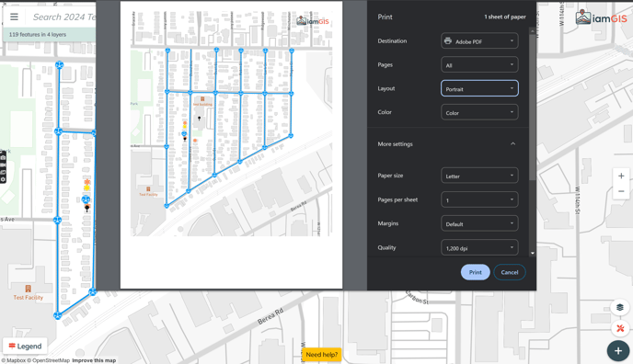633x364 pixels.
Task: Open the red tools icon button
Action: pyautogui.click(x=620, y=328)
